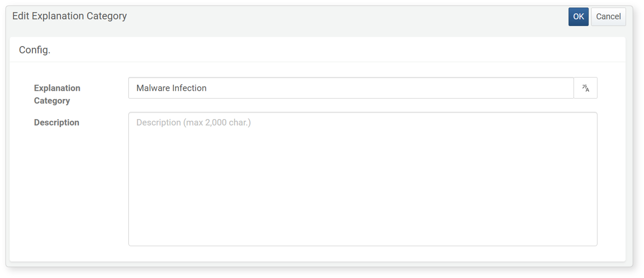Click the blue OK button in the header
This screenshot has width=644, height=278.
pyautogui.click(x=578, y=17)
